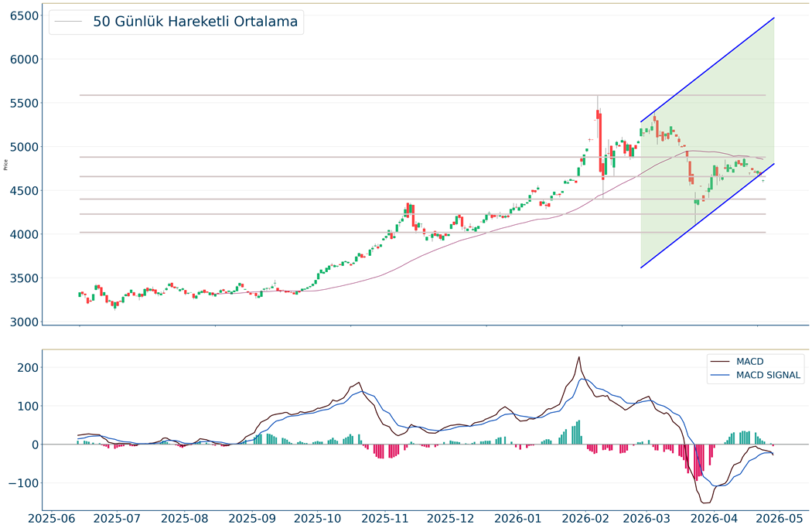
Task: Click the MACD SIGNAL legend entry
Action: tap(769, 376)
